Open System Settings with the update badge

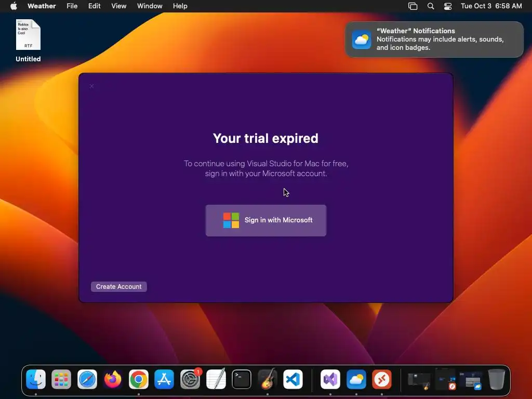coord(190,379)
